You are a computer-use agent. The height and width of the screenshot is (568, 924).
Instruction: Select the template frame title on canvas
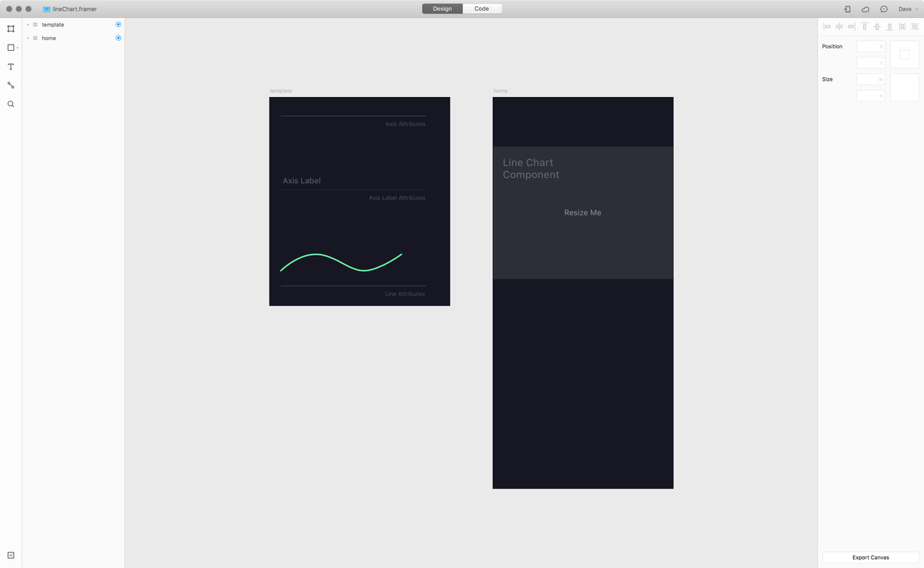tap(281, 91)
